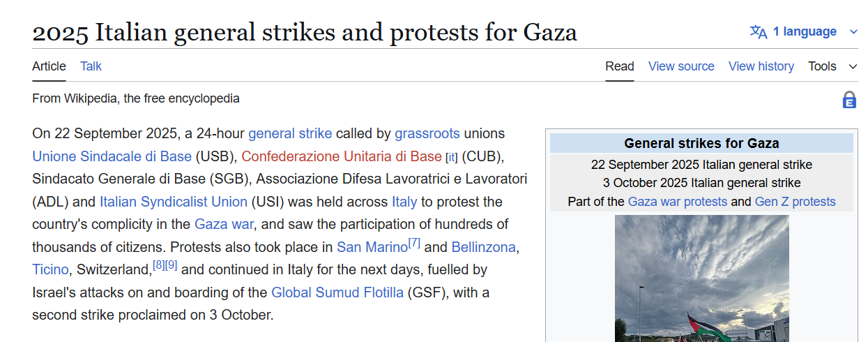The height and width of the screenshot is (342, 868).
Task: Open the View history tab
Action: [x=761, y=66]
